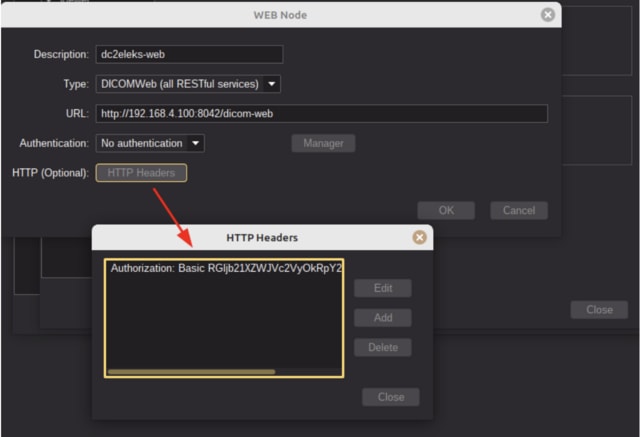Cancel the WEB Node dialog
The width and height of the screenshot is (640, 437).
519,210
